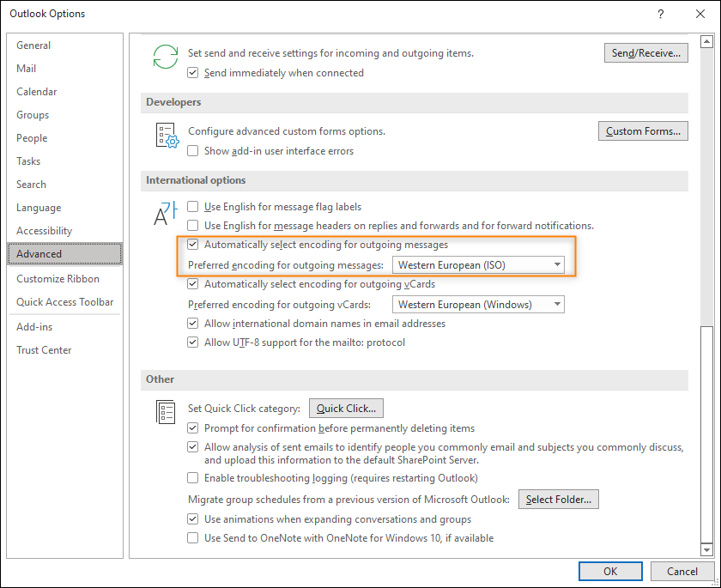Open Quick Access Toolbar settings

[65, 302]
